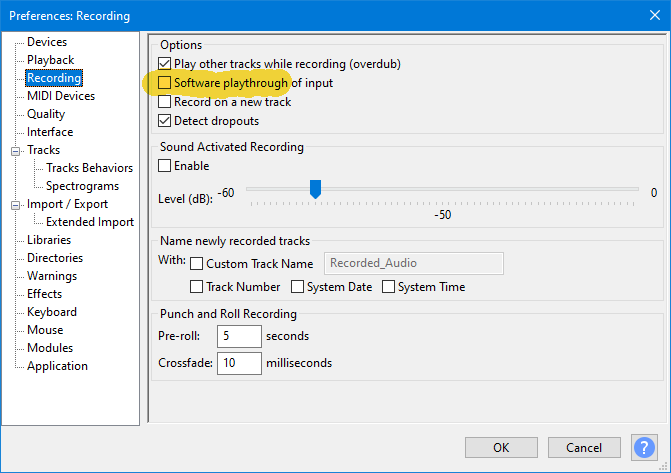This screenshot has width=671, height=473.
Task: Open the Playback preferences category
Action: pos(50,60)
